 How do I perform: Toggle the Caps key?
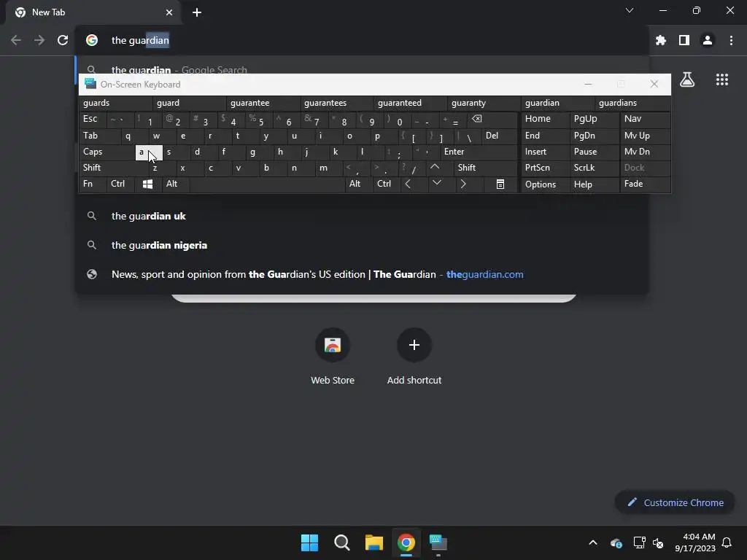(107, 152)
